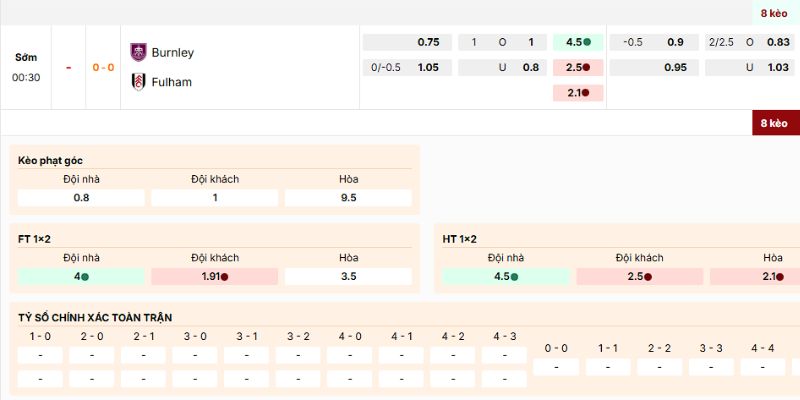Click the first-half Over 2/2.5 odds 0.83

[x=750, y=43]
